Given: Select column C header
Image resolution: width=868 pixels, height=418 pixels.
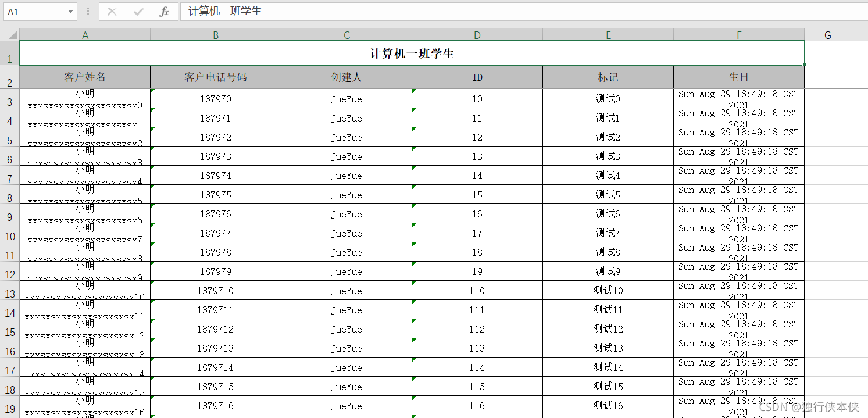Looking at the screenshot, I should [347, 35].
